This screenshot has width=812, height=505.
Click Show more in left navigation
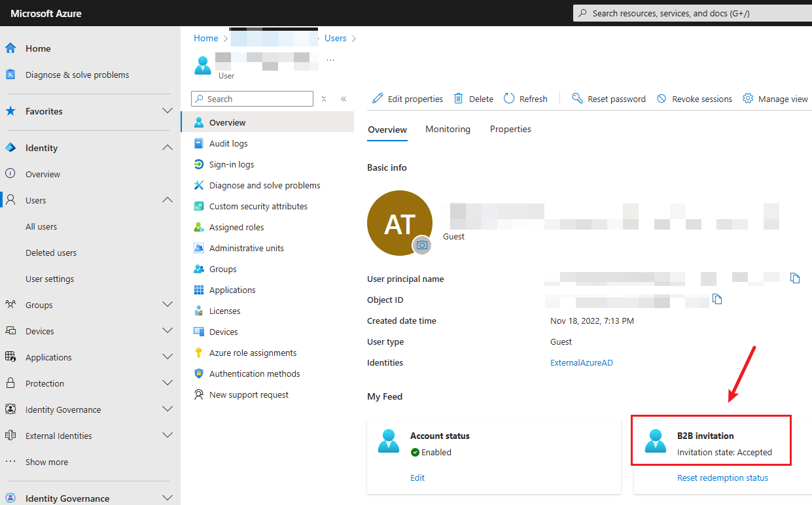46,462
